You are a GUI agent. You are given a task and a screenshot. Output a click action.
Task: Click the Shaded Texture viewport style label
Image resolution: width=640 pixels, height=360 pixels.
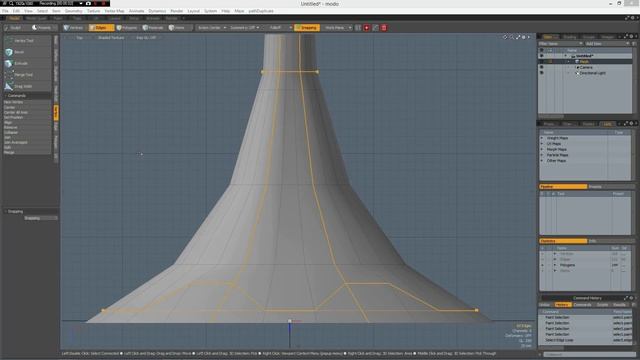pos(111,38)
